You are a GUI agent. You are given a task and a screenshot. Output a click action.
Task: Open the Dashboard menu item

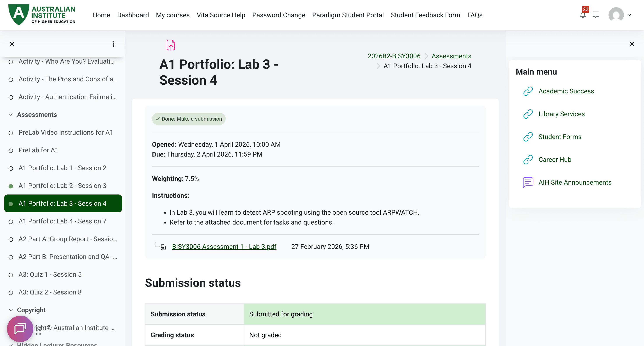133,15
